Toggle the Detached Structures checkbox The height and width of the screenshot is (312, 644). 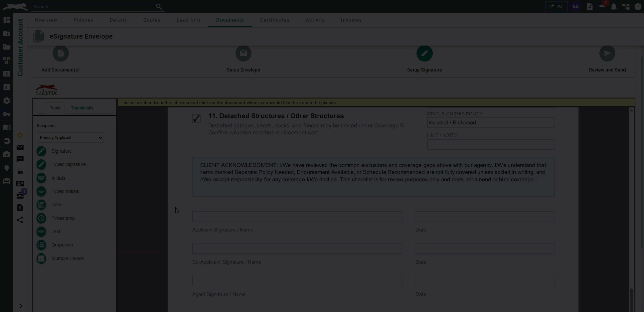197,118
